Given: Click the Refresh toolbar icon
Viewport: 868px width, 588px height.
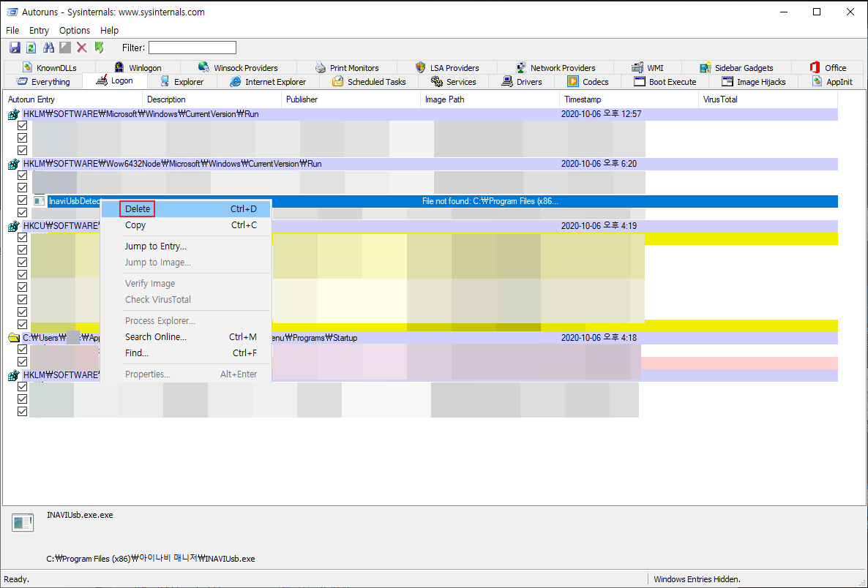Looking at the screenshot, I should point(31,48).
